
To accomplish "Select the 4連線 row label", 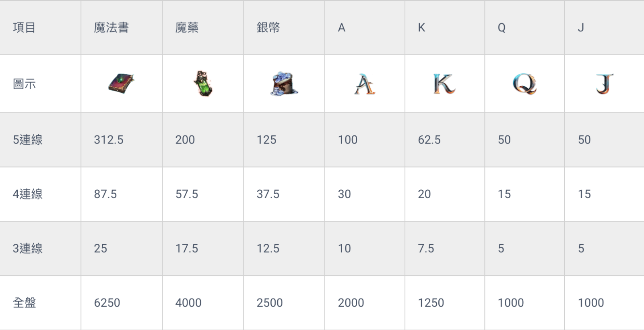I will coord(28,194).
